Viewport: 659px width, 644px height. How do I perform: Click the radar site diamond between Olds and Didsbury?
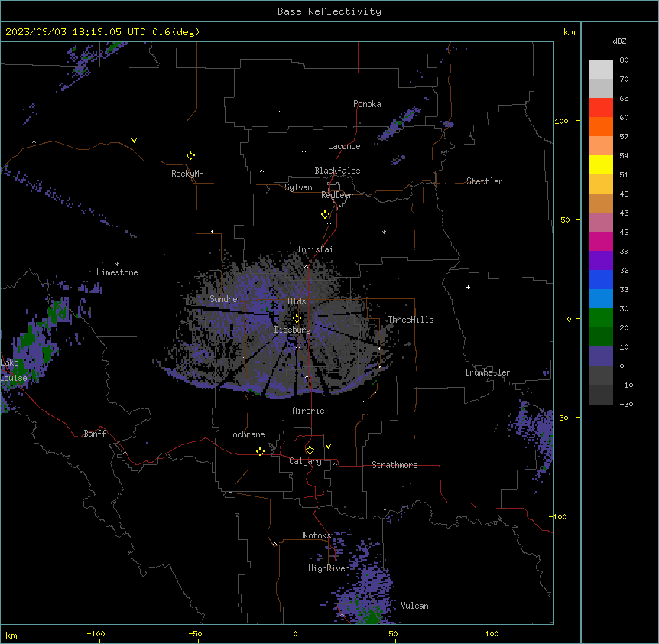(297, 319)
